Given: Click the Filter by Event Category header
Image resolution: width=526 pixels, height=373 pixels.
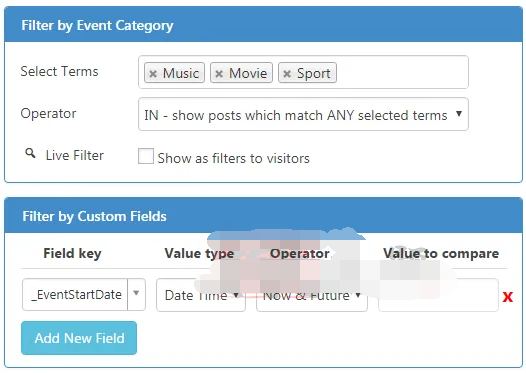Looking at the screenshot, I should 263,24.
